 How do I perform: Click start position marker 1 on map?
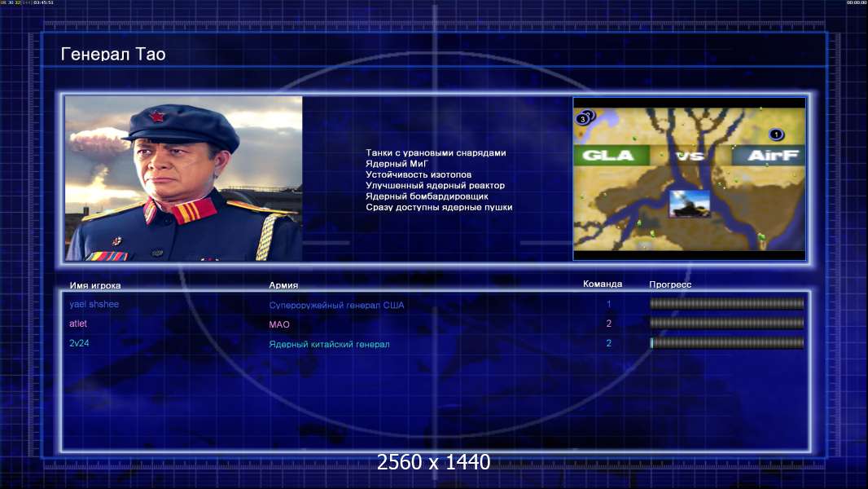click(x=776, y=134)
